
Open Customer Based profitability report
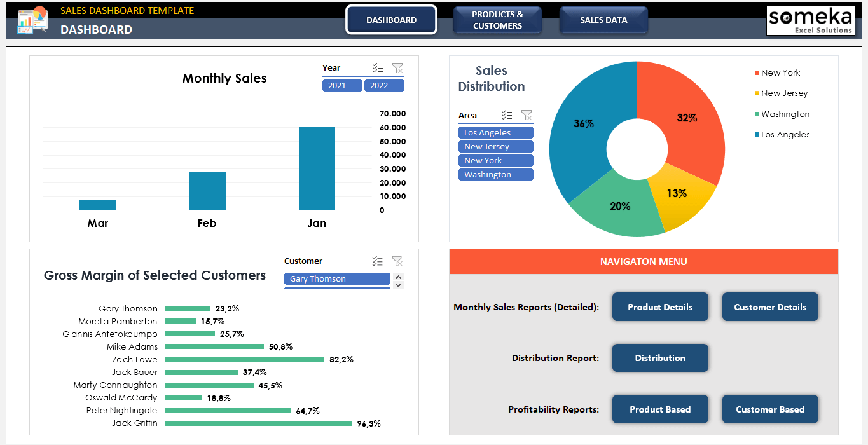click(x=770, y=409)
